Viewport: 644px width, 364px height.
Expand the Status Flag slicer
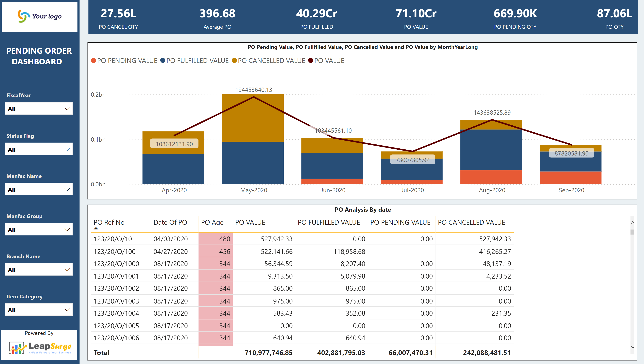pos(67,149)
